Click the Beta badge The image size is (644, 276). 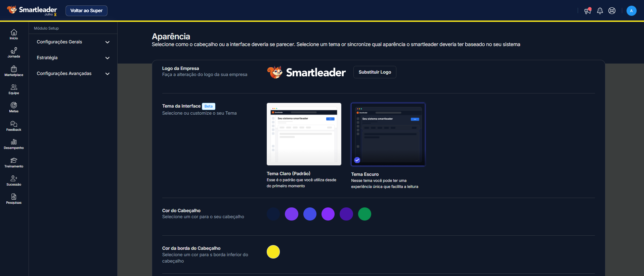tap(209, 106)
